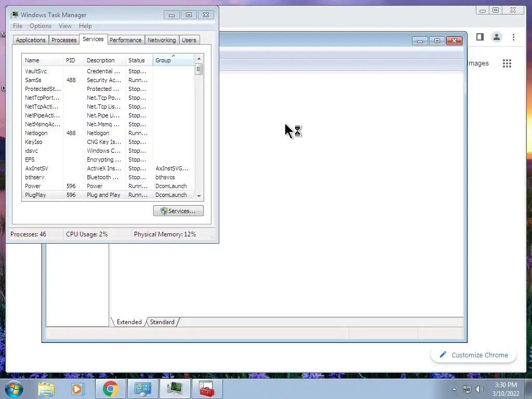Select the KeyIso service row

(108, 142)
